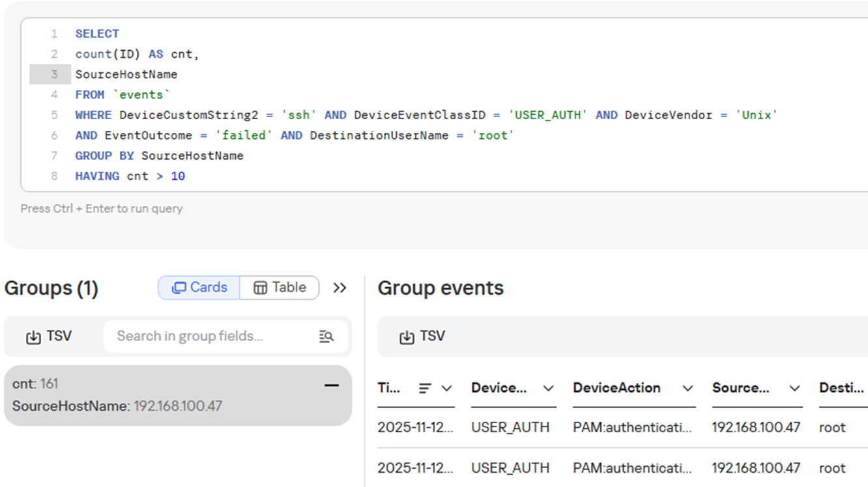Click line number 3 in query editor
This screenshot has width=868, height=487.
tap(54, 74)
